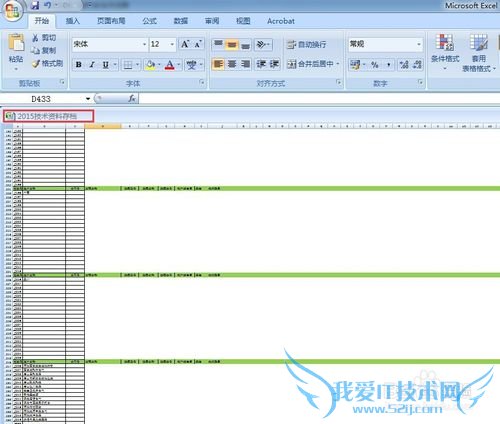Open Conditional Formatting (条件格式)
This screenshot has width=500, height=424.
tap(445, 52)
